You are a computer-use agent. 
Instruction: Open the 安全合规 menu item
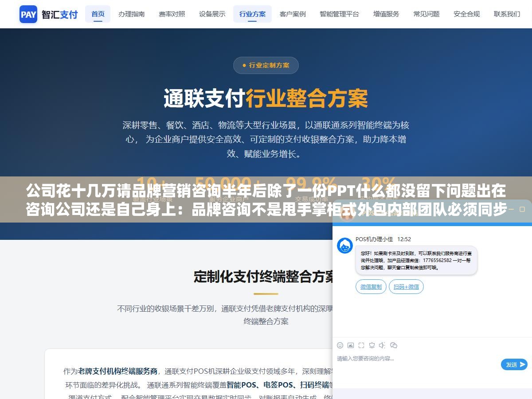(466, 14)
